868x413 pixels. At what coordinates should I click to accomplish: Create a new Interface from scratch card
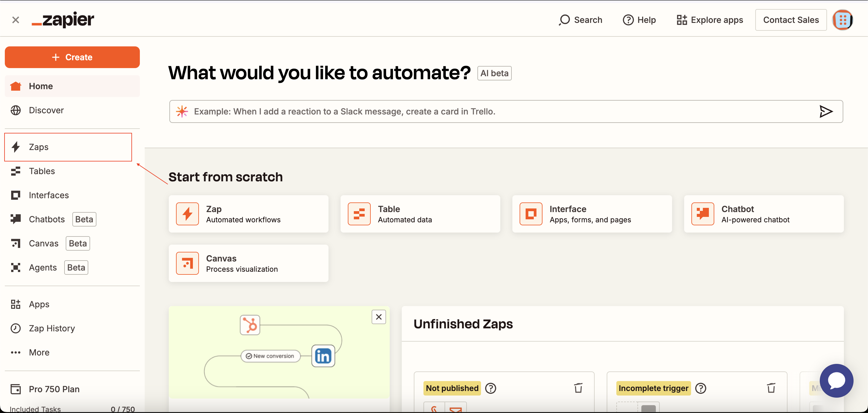[592, 214]
